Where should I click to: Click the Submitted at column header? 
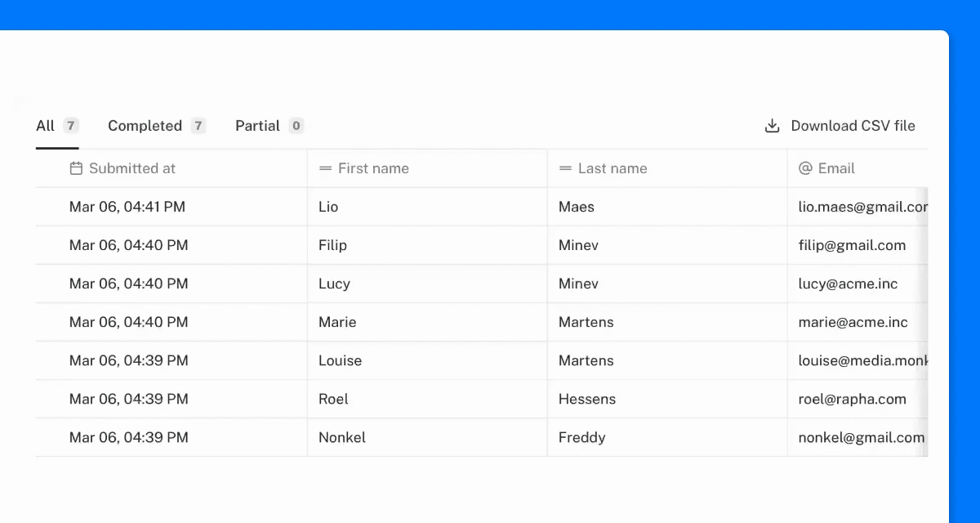point(171,168)
